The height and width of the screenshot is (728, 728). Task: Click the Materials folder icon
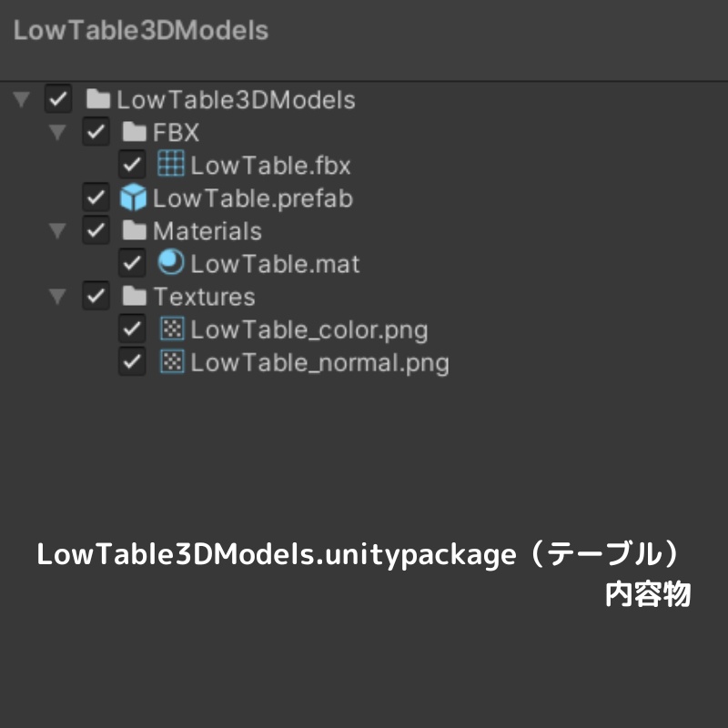pos(135,230)
